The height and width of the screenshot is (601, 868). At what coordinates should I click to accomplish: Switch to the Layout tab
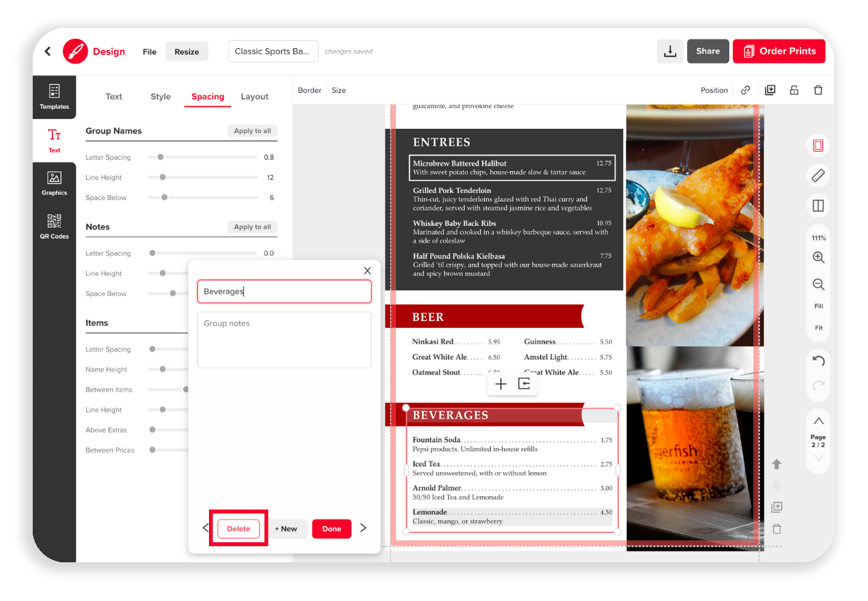tap(254, 96)
